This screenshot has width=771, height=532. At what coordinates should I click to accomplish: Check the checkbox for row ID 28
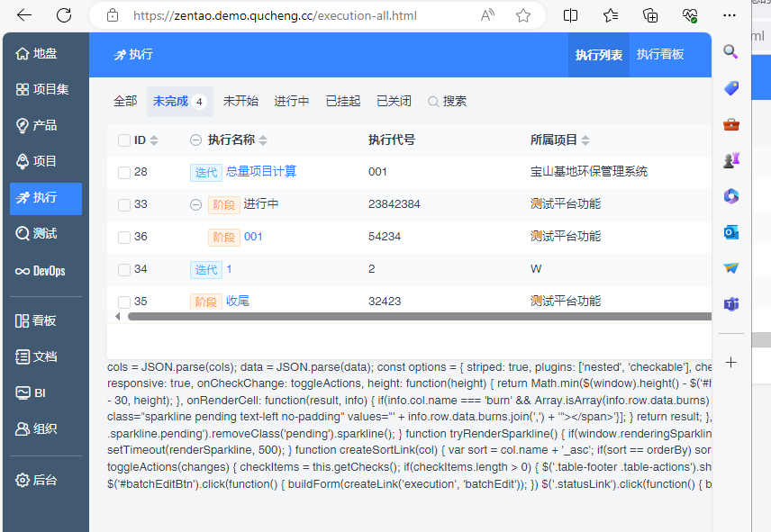pyautogui.click(x=124, y=172)
